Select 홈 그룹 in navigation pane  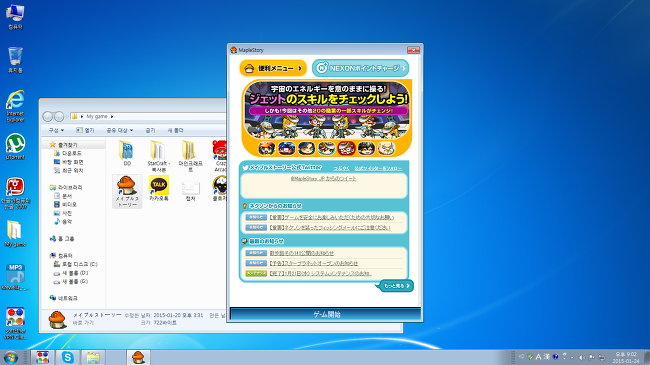tap(66, 238)
